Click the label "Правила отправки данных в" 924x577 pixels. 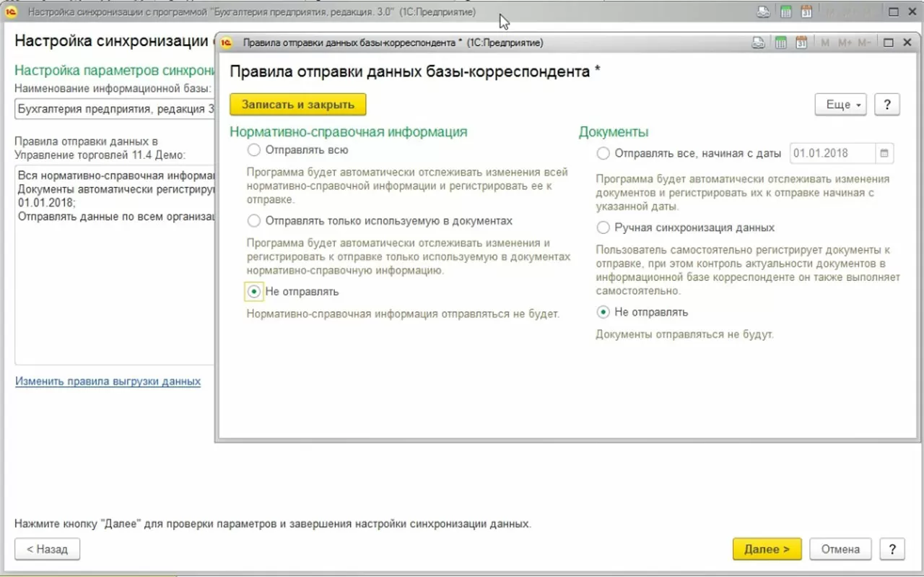point(86,142)
